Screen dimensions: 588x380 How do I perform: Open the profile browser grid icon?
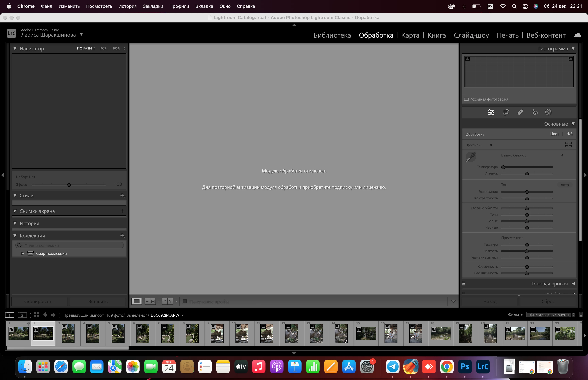click(x=568, y=145)
